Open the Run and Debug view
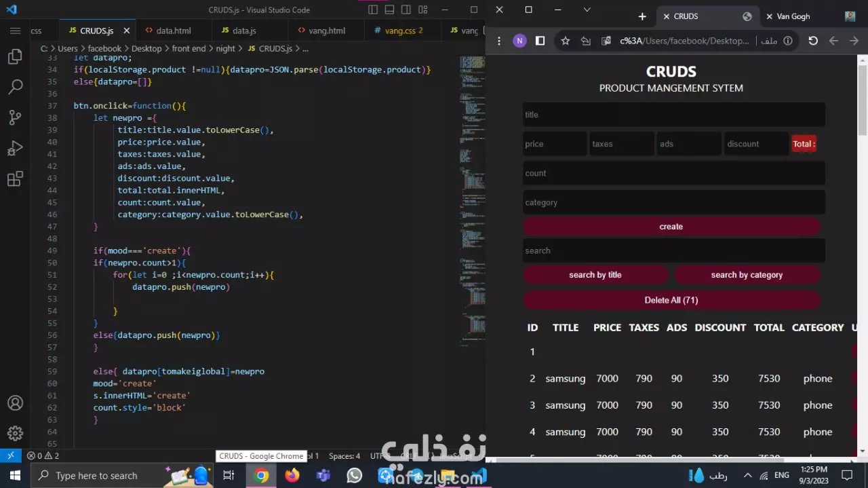 (15, 149)
